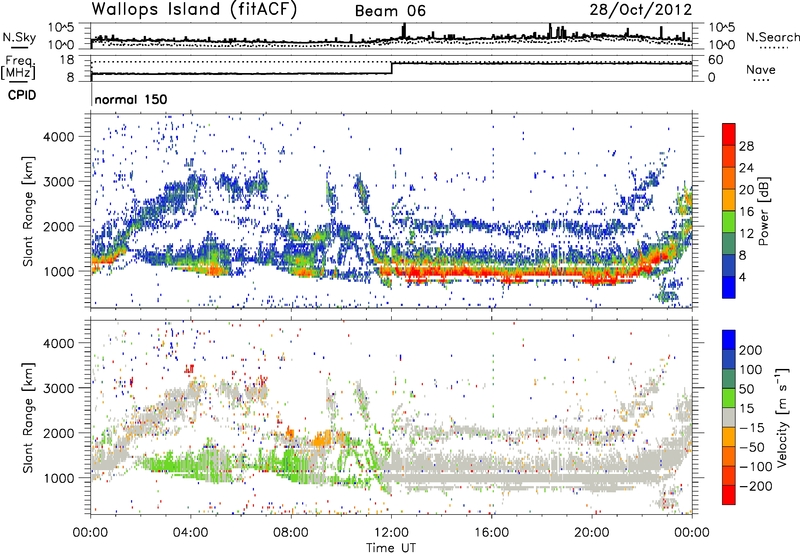Click the '20' power colorbar label

pyautogui.click(x=746, y=190)
